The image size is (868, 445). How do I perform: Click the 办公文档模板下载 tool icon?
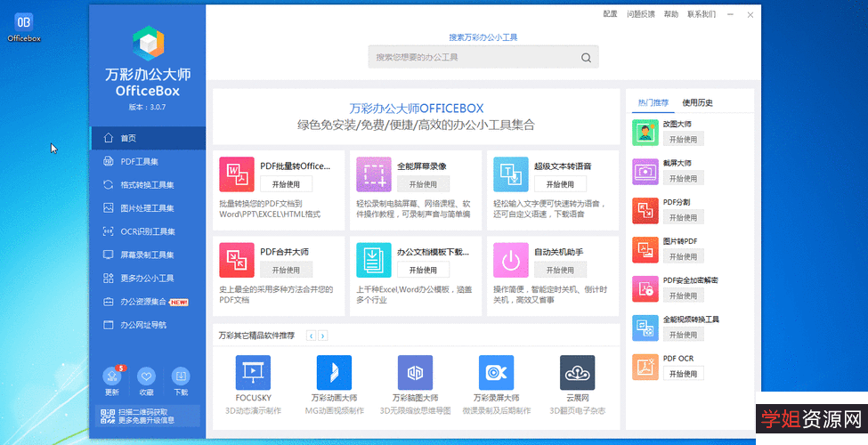pyautogui.click(x=374, y=260)
